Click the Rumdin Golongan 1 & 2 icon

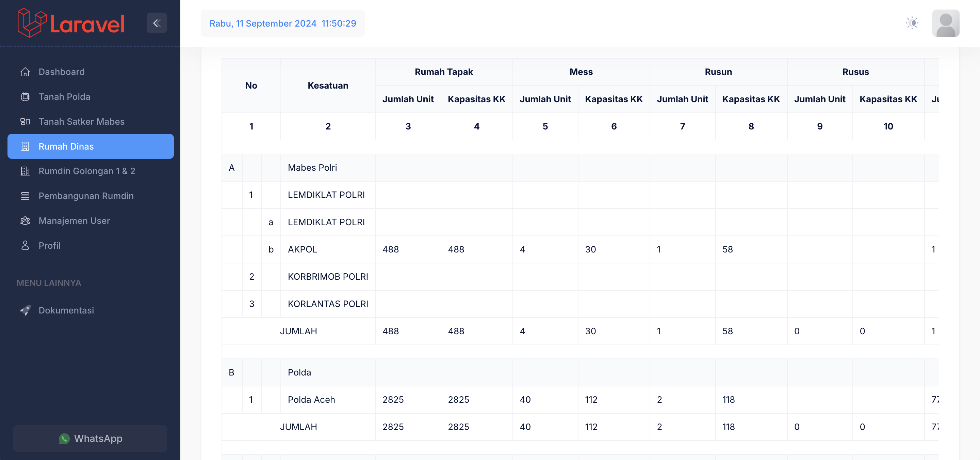[25, 171]
